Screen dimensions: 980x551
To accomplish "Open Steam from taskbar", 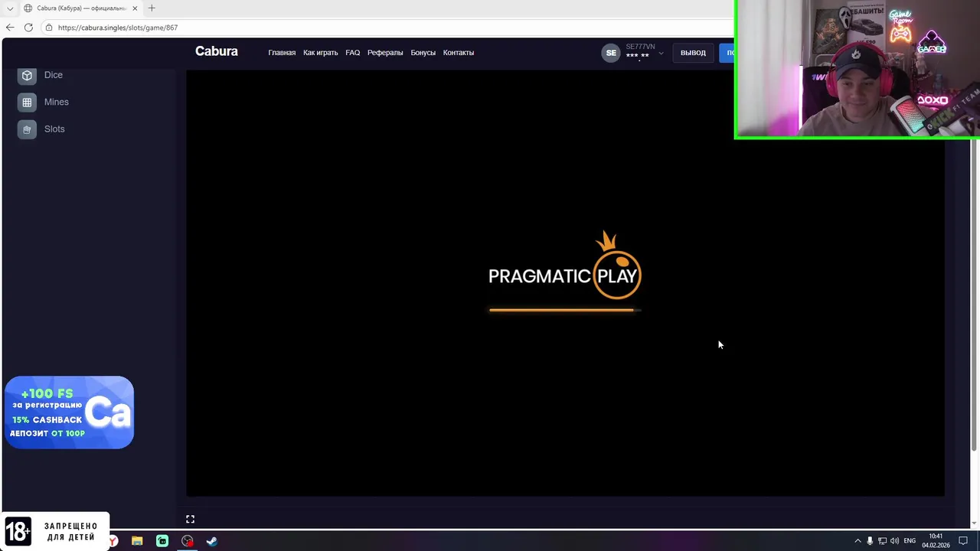I will click(x=212, y=541).
